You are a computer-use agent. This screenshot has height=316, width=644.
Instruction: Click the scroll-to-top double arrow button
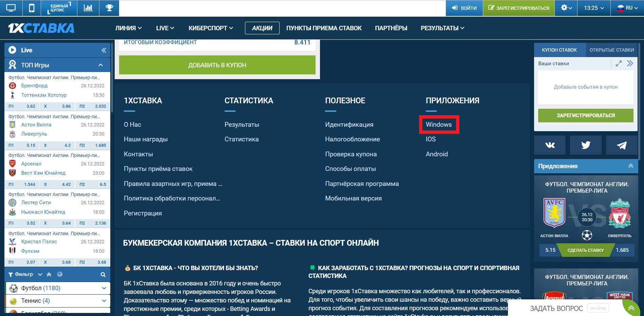pyautogui.click(x=631, y=308)
